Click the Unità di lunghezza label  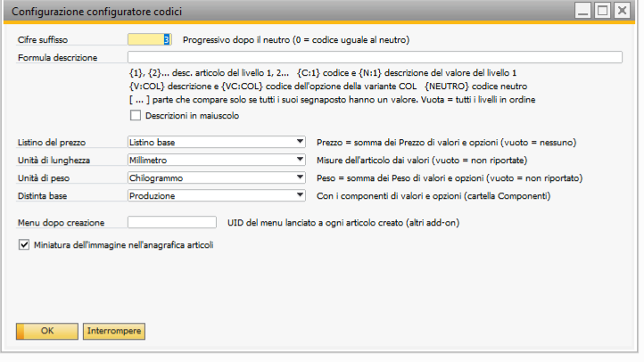(54, 160)
